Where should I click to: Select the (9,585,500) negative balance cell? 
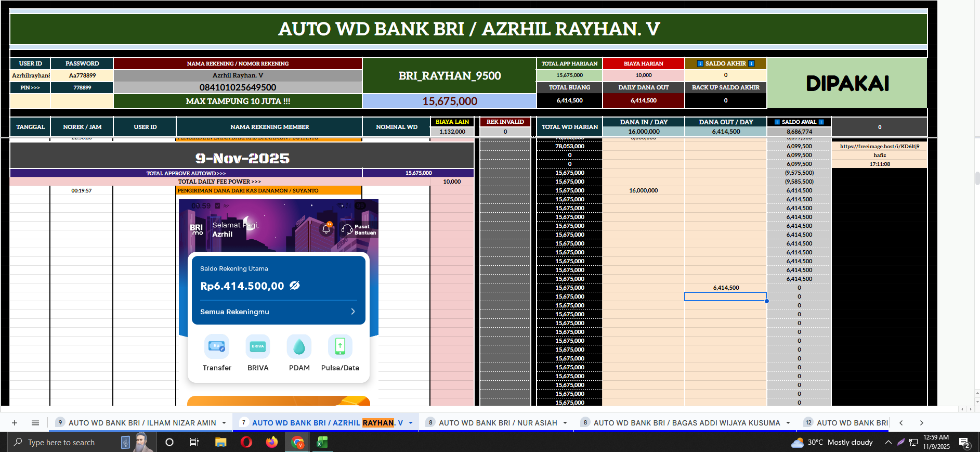click(x=799, y=182)
